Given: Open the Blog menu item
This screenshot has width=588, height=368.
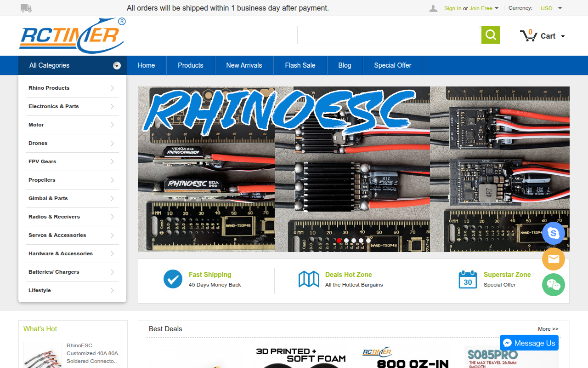Looking at the screenshot, I should click(x=345, y=65).
